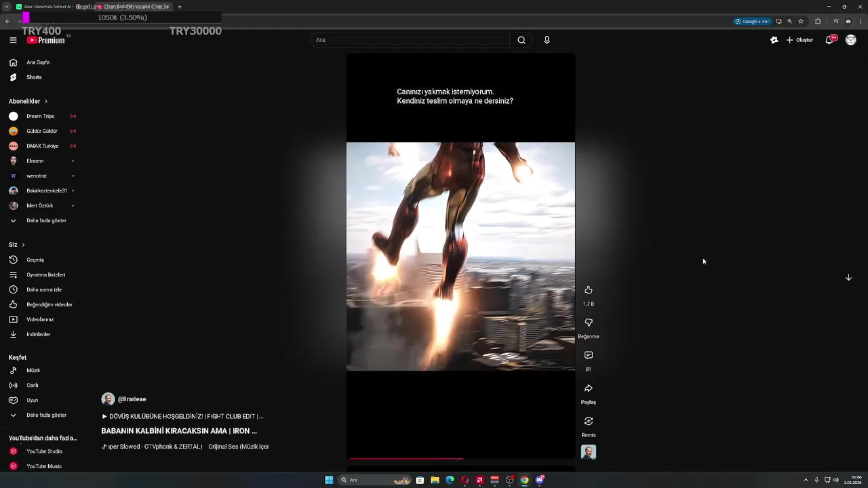Focus the Ara search input field
Screen dimensions: 868x488
(410, 40)
